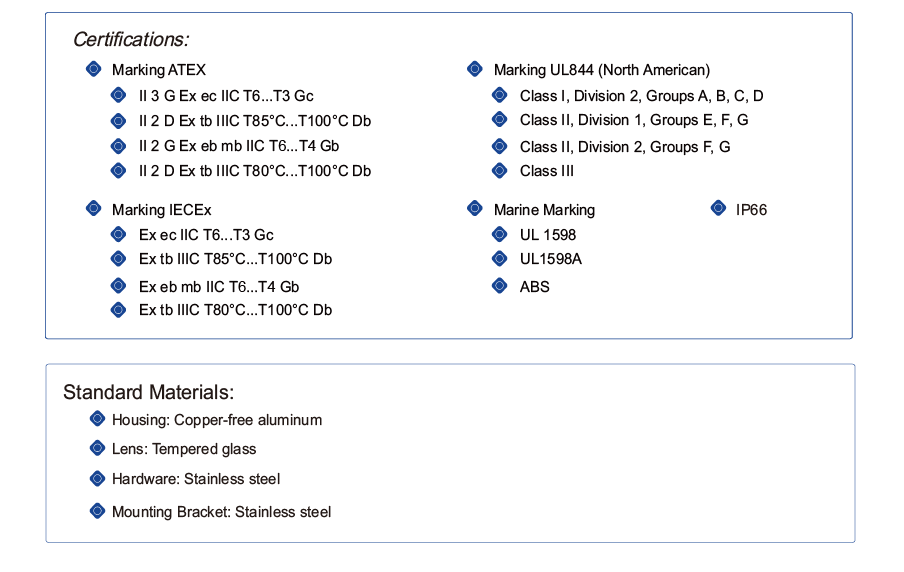Click the bullet beside UL 1598
This screenshot has width=904, height=572.
click(500, 234)
